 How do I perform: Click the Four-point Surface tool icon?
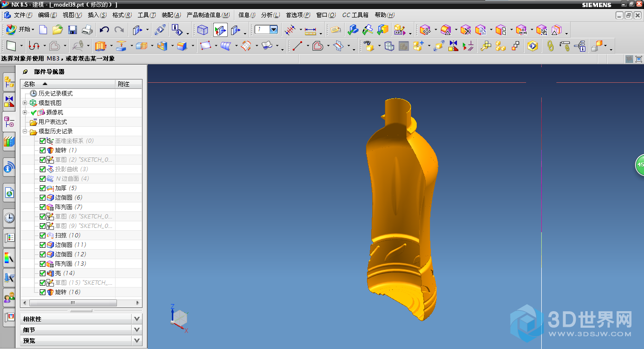coord(205,46)
